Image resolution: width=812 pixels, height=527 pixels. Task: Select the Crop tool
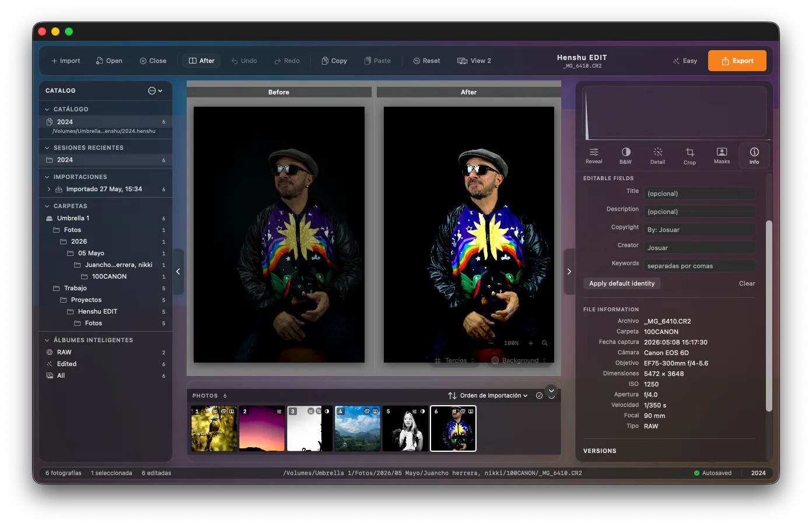coord(689,156)
